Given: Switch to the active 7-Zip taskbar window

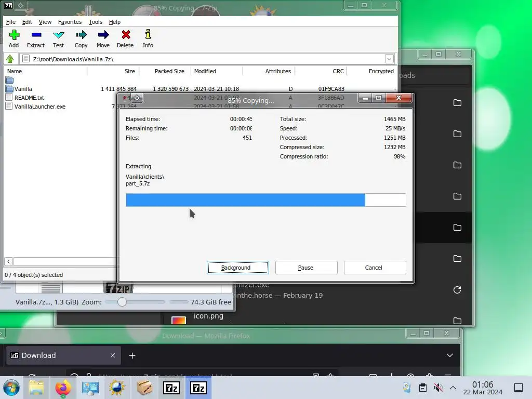Looking at the screenshot, I should click(198, 388).
